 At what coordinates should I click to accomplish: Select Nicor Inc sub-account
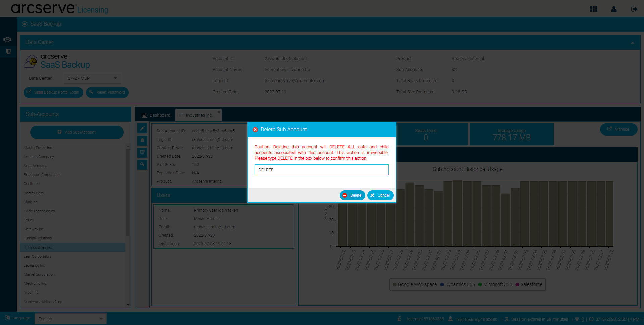coord(73,292)
